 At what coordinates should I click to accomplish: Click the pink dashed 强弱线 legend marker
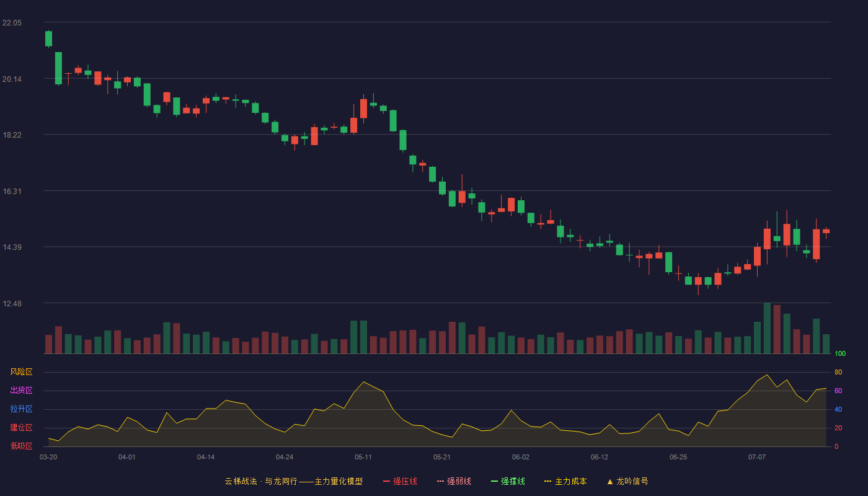point(440,482)
